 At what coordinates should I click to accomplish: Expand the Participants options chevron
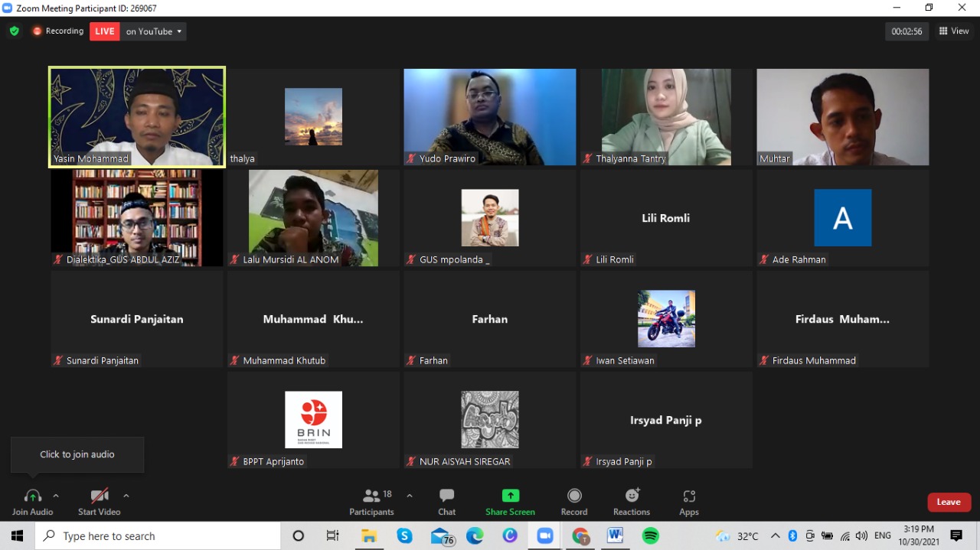click(410, 496)
